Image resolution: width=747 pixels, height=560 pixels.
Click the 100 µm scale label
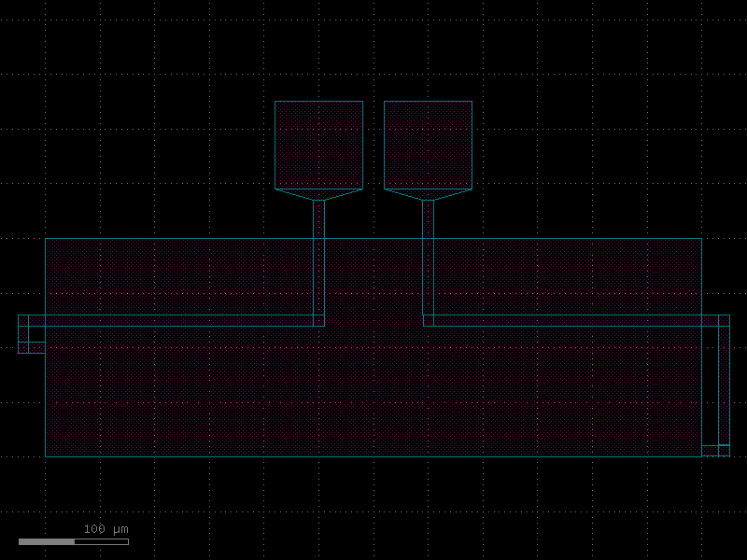(x=106, y=529)
